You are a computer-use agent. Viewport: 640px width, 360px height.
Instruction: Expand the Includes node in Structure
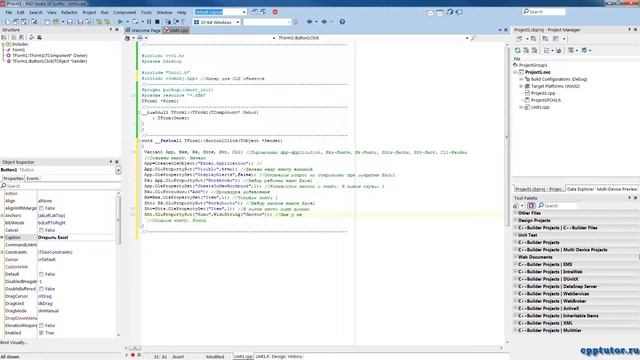[3, 44]
